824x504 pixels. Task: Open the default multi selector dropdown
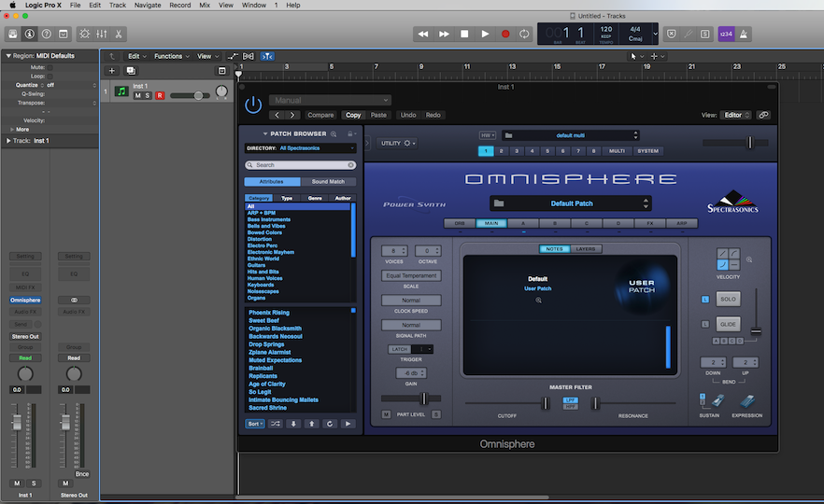(570, 135)
